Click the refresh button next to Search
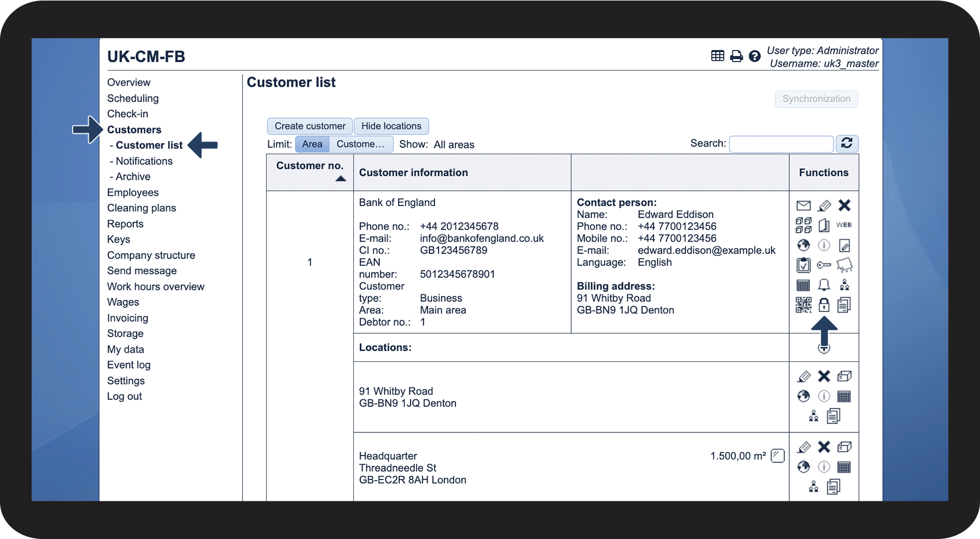The width and height of the screenshot is (980, 539). click(x=847, y=144)
